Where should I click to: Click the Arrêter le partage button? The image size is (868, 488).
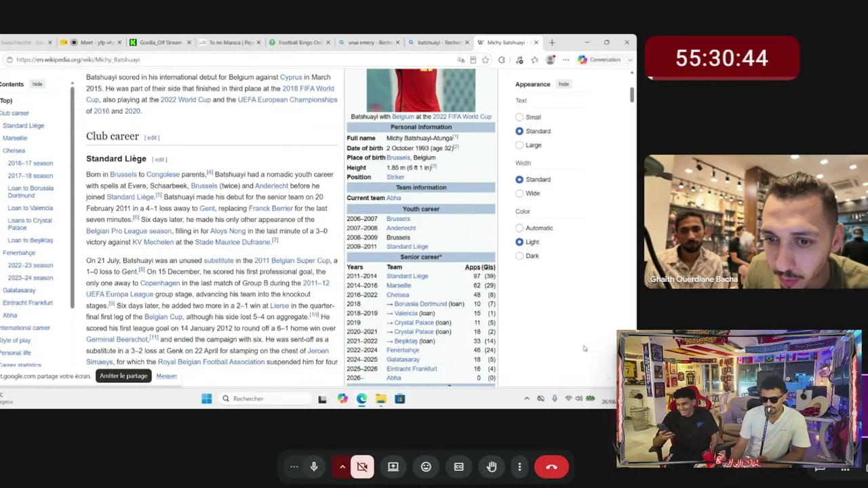tap(123, 376)
